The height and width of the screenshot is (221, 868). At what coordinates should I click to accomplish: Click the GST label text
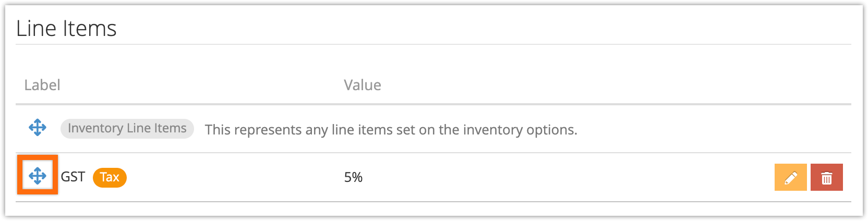73,177
